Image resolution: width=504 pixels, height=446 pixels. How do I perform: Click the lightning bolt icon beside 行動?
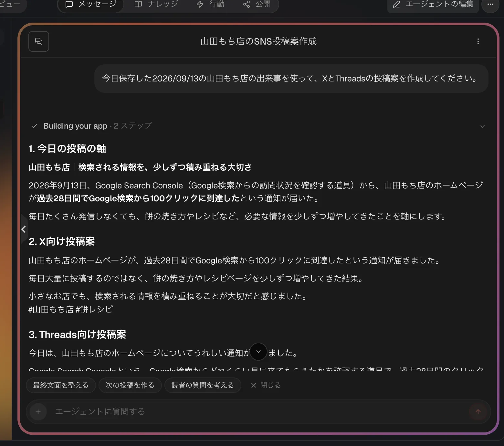[x=200, y=5]
